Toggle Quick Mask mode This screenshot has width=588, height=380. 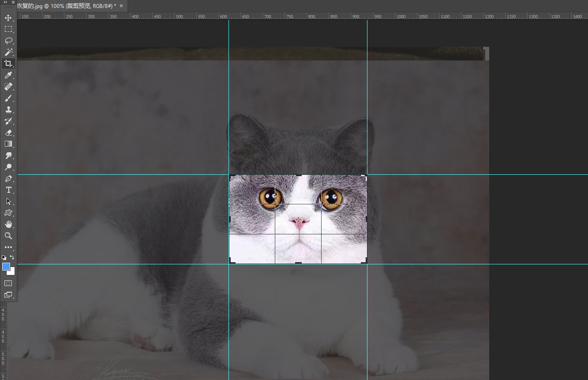[x=8, y=283]
